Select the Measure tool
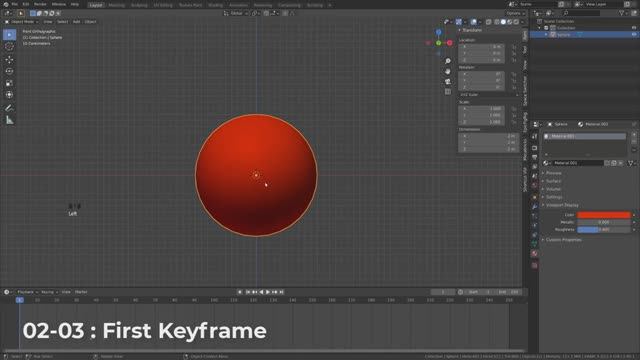The height and width of the screenshot is (360, 640). [x=9, y=120]
